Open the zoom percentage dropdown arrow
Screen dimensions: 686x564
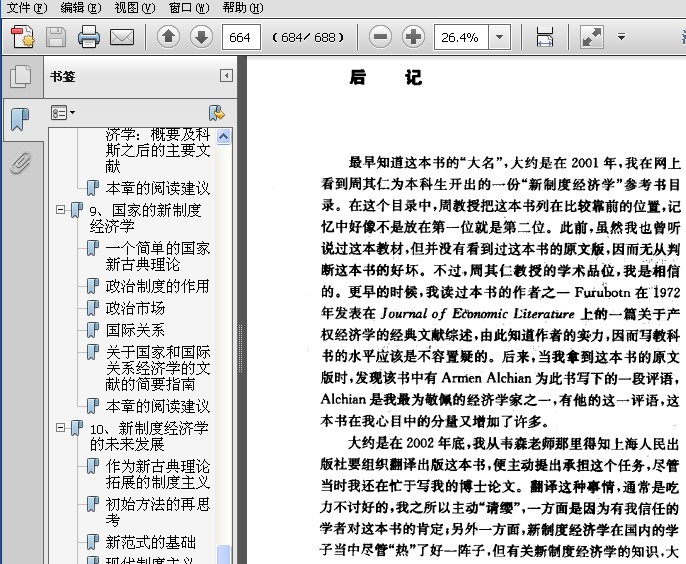[x=499, y=37]
